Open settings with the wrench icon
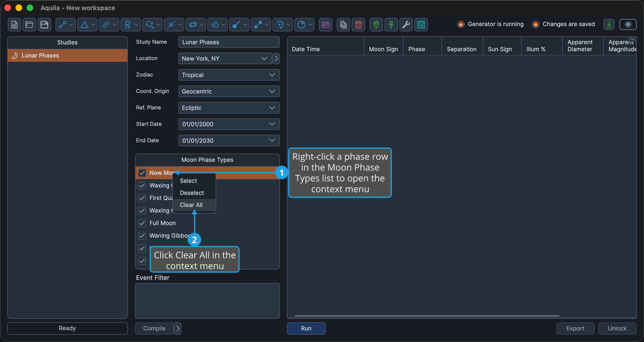The height and width of the screenshot is (342, 644). (x=406, y=25)
